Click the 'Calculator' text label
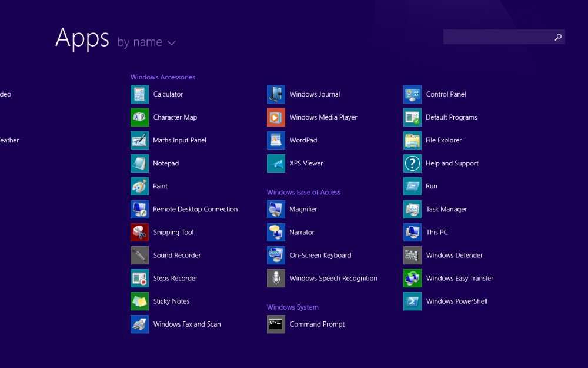 168,94
